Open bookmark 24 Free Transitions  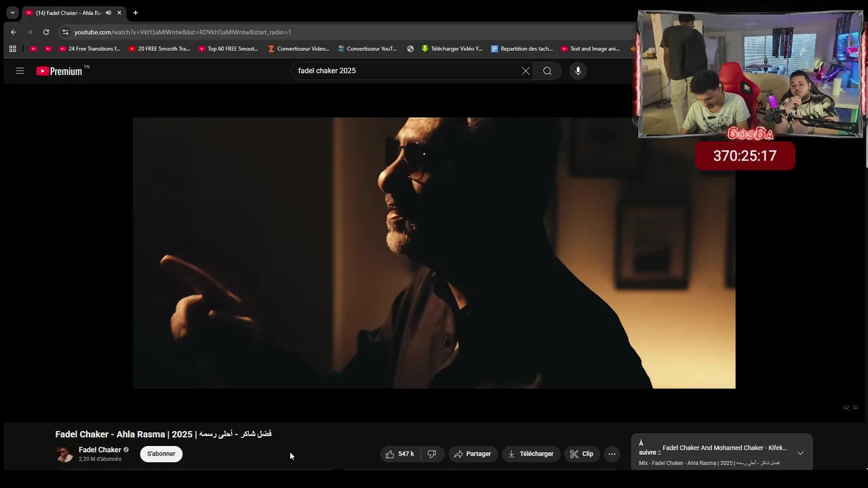[x=90, y=49]
